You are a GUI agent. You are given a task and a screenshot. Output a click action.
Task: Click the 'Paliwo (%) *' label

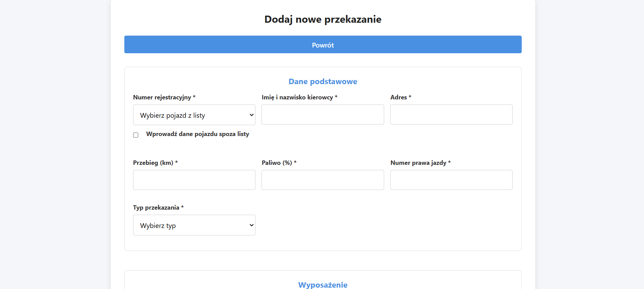[279, 163]
